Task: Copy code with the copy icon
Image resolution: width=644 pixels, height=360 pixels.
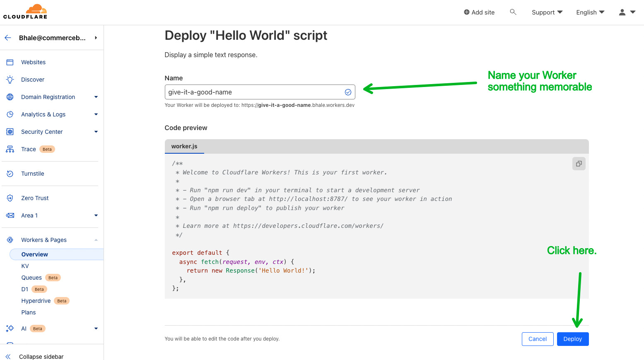Action: click(579, 164)
